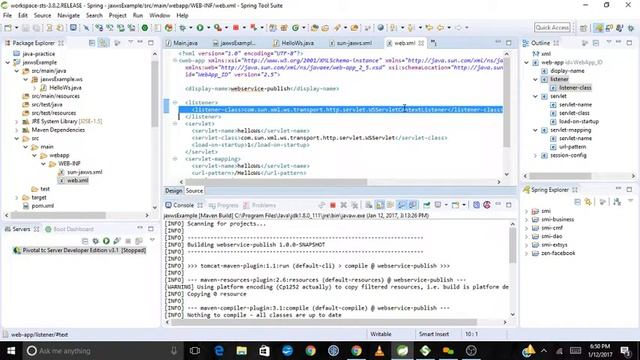This screenshot has width=640, height=360.
Task: Maximize the Console panel
Action: [x=509, y=205]
